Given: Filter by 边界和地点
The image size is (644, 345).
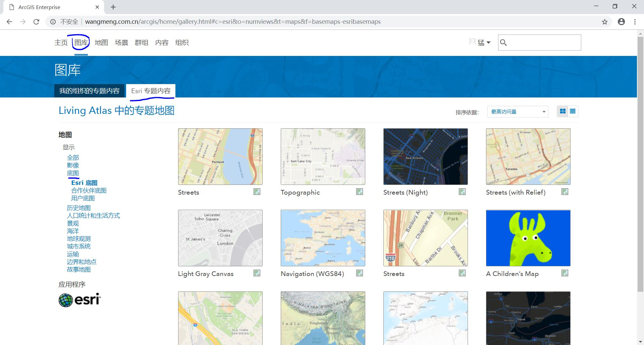Looking at the screenshot, I should tap(82, 262).
